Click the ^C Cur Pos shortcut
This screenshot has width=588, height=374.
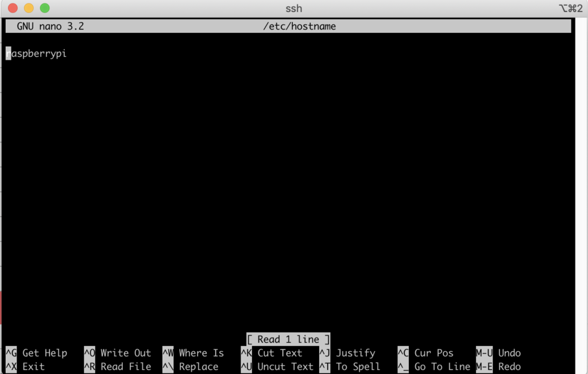(x=425, y=353)
